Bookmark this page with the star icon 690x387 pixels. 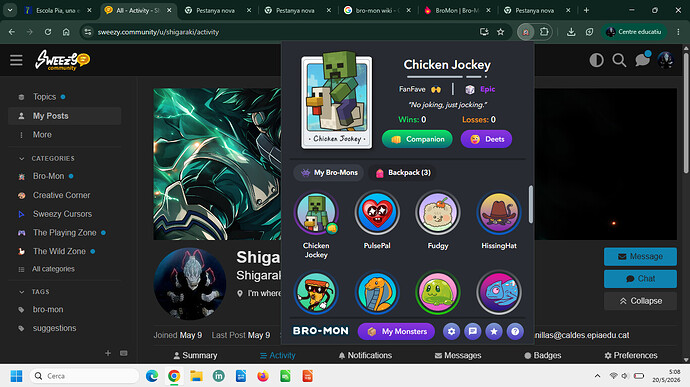501,32
